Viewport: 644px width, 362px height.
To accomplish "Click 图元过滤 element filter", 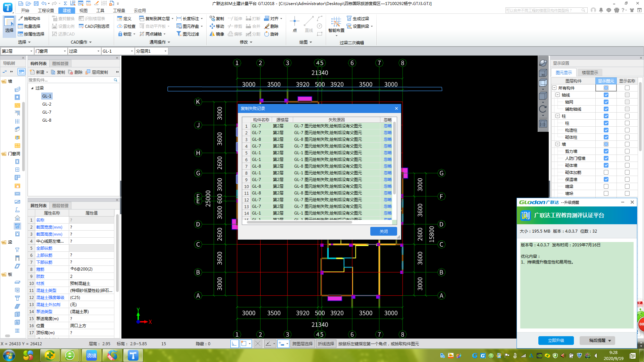I will click(188, 34).
